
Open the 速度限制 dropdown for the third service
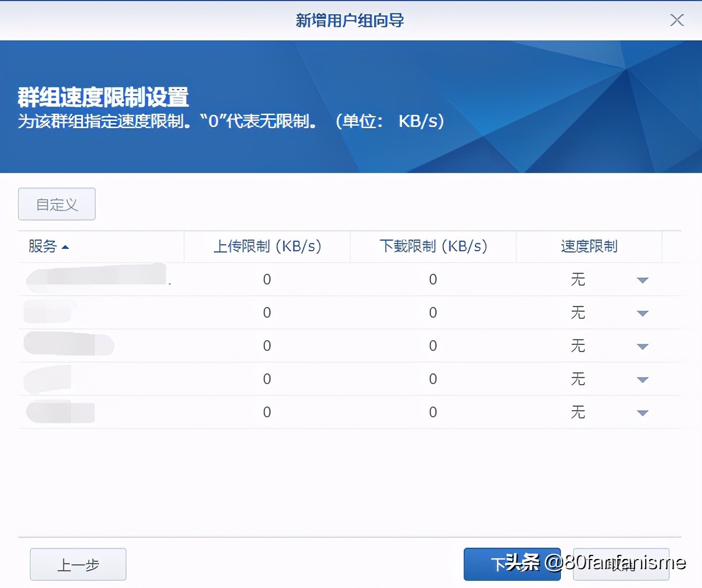642,346
